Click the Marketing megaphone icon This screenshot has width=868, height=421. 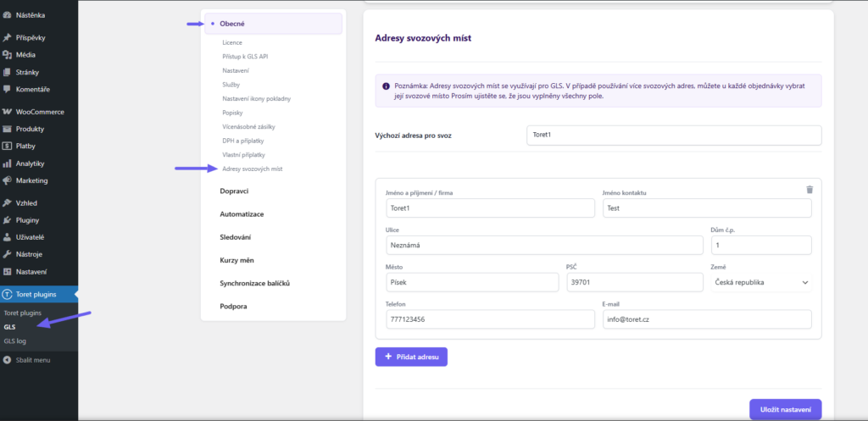tap(8, 180)
